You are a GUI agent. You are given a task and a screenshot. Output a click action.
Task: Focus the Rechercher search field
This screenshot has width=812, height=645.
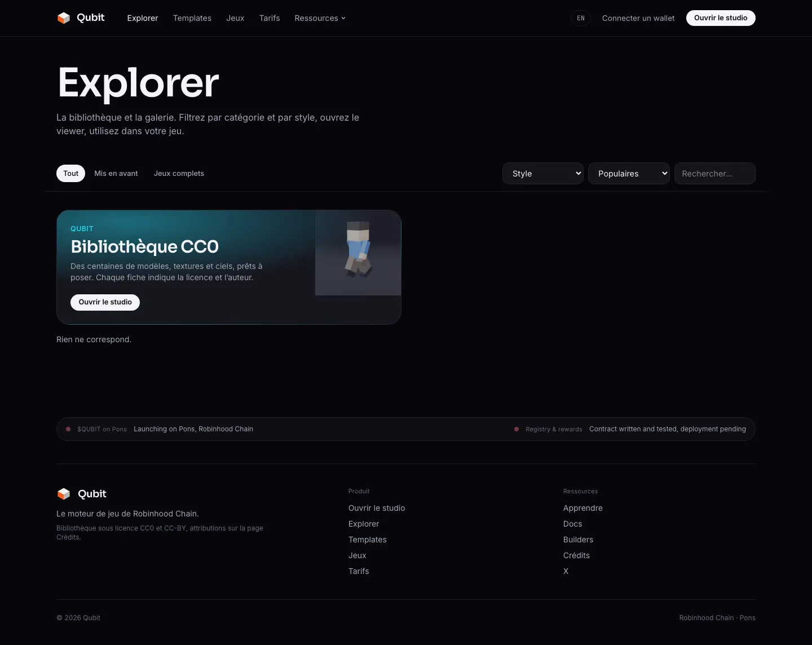tap(715, 174)
